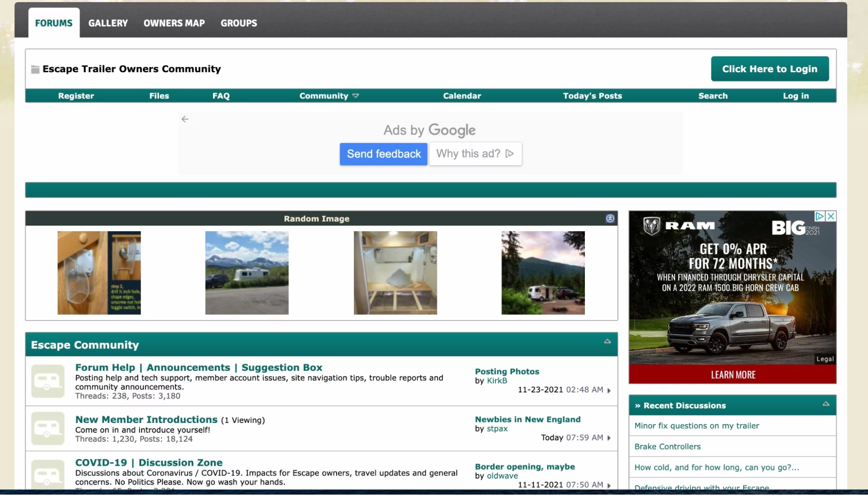The image size is (868, 495).
Task: Click the trailer in forest thumbnail image
Action: click(543, 272)
